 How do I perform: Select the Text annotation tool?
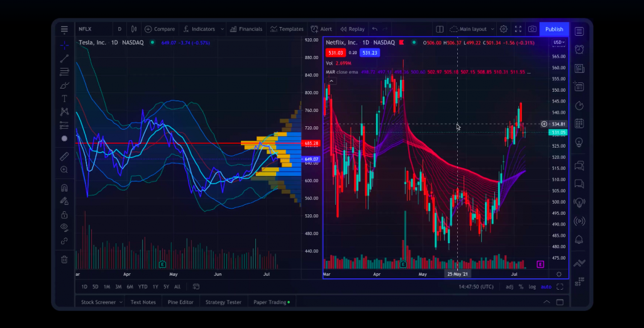click(x=64, y=99)
